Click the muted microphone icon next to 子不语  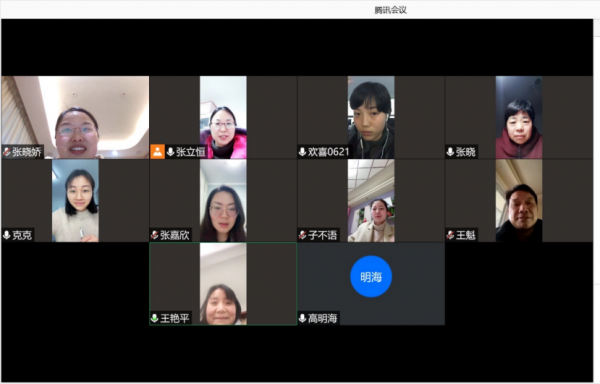coord(302,235)
